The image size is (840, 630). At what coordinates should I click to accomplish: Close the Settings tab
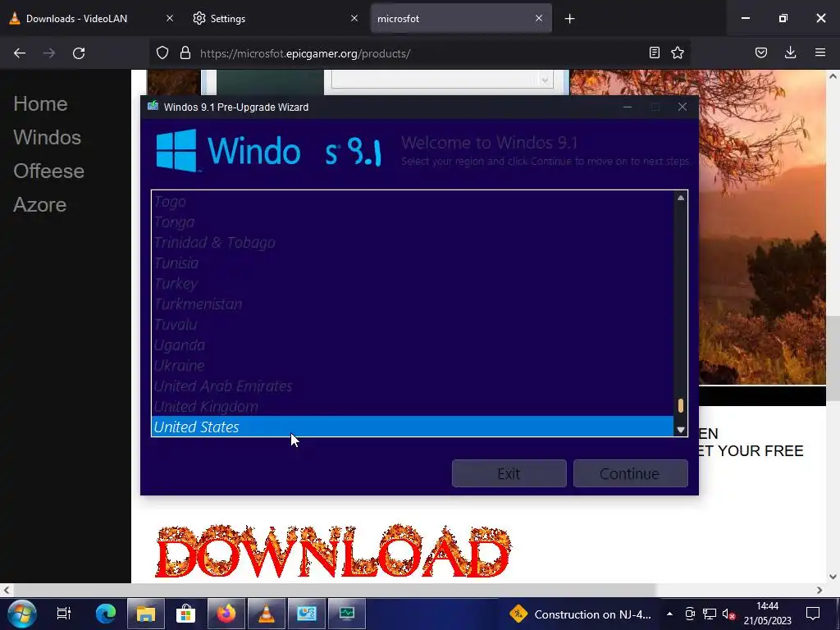tap(354, 18)
